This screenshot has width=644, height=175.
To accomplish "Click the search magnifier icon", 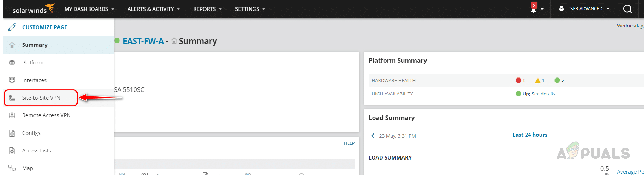I will click(x=627, y=9).
